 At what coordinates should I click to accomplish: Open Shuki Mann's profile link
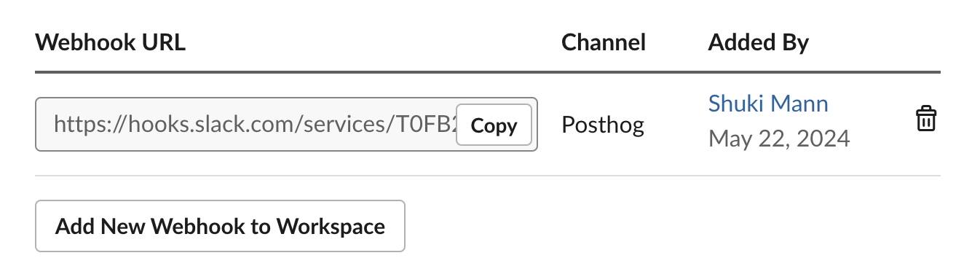pos(768,104)
